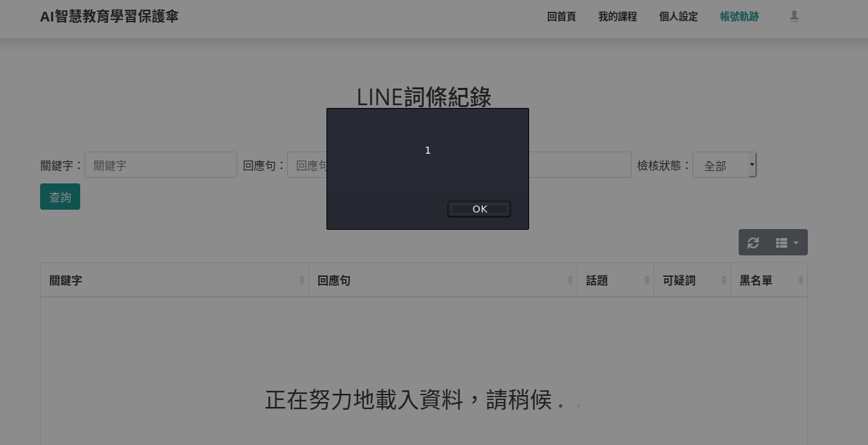The image size is (868, 445).
Task: Click the alert message text 1
Action: [x=427, y=150]
